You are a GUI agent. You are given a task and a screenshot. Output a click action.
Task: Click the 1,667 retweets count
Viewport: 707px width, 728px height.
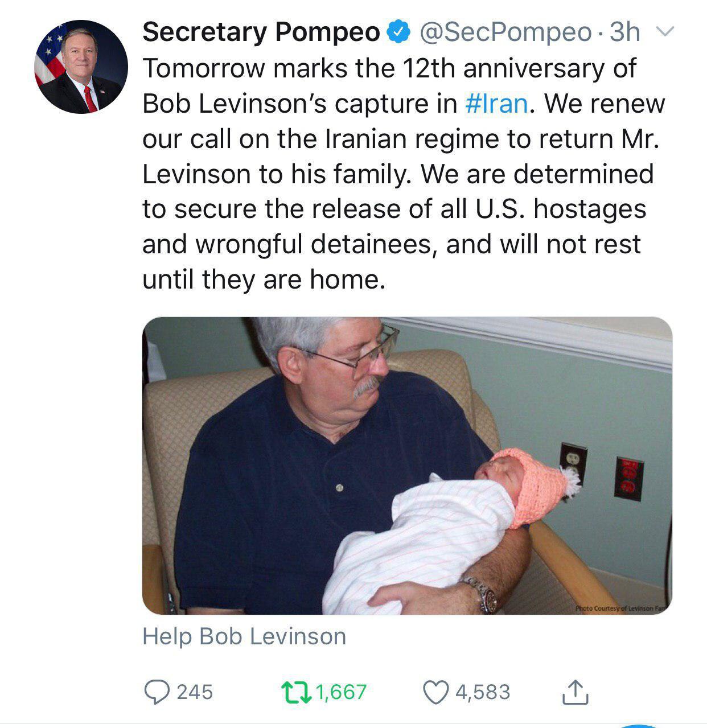pyautogui.click(x=340, y=692)
